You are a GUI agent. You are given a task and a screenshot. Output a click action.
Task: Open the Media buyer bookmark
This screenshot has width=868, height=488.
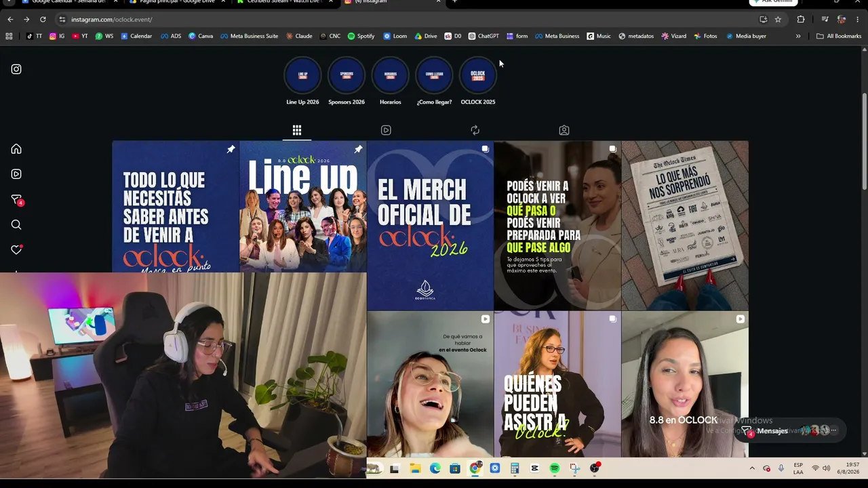(746, 36)
